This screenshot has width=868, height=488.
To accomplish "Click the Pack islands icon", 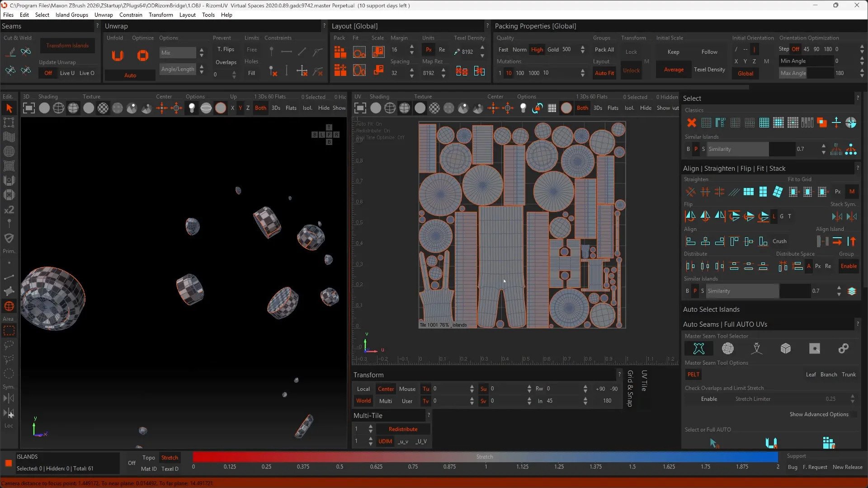I will click(340, 52).
